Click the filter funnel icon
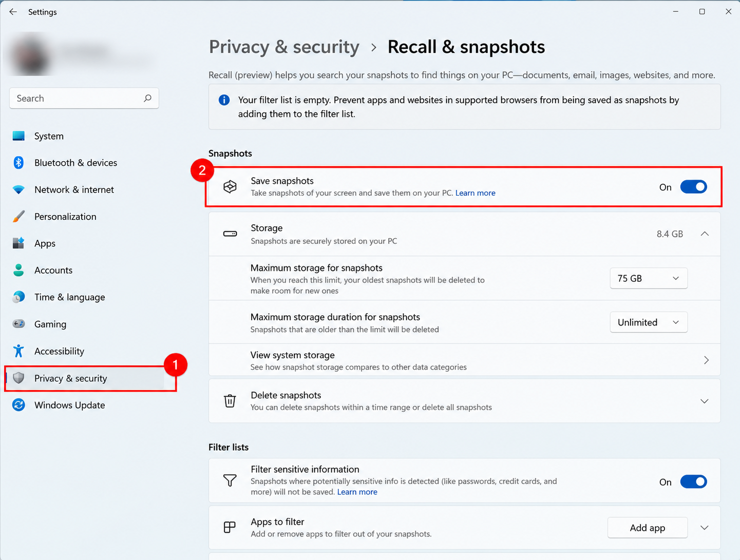 point(230,480)
